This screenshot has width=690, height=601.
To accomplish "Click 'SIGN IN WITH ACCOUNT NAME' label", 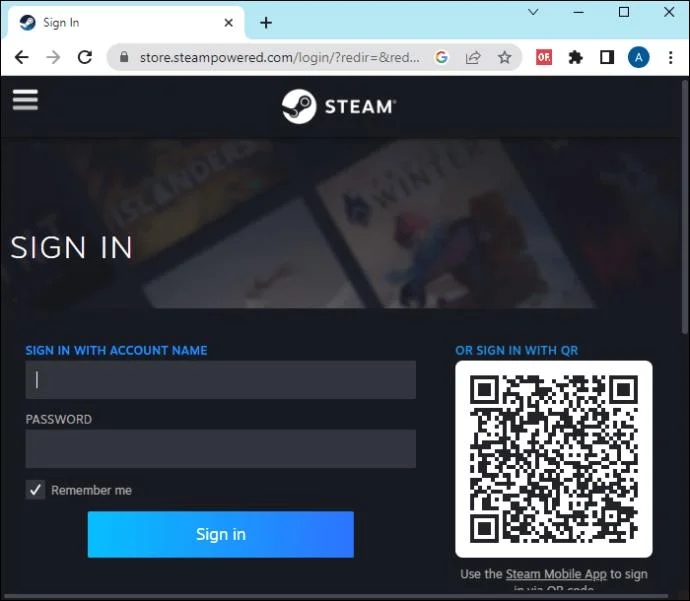I will (x=116, y=350).
